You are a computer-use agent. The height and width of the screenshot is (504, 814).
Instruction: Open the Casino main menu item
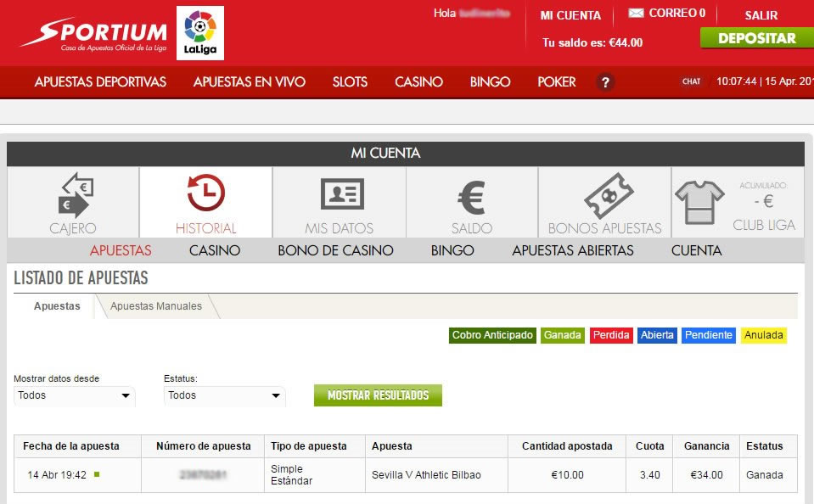pyautogui.click(x=418, y=82)
